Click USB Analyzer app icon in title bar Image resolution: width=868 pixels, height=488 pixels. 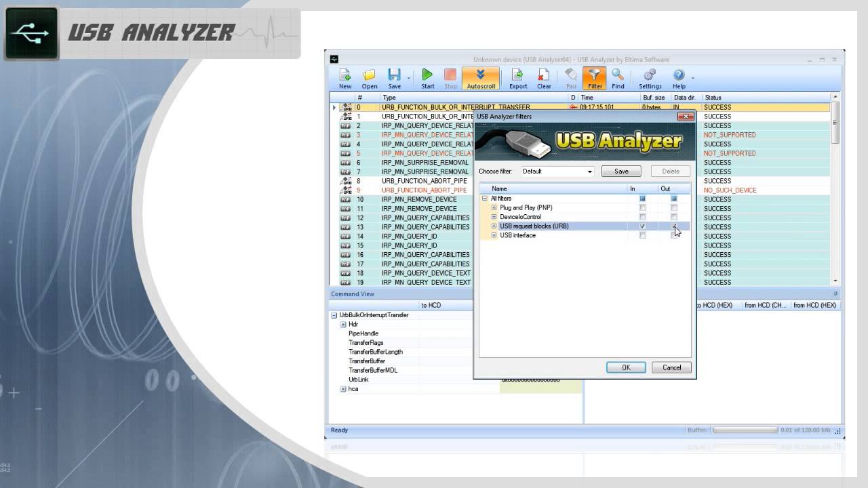click(334, 60)
